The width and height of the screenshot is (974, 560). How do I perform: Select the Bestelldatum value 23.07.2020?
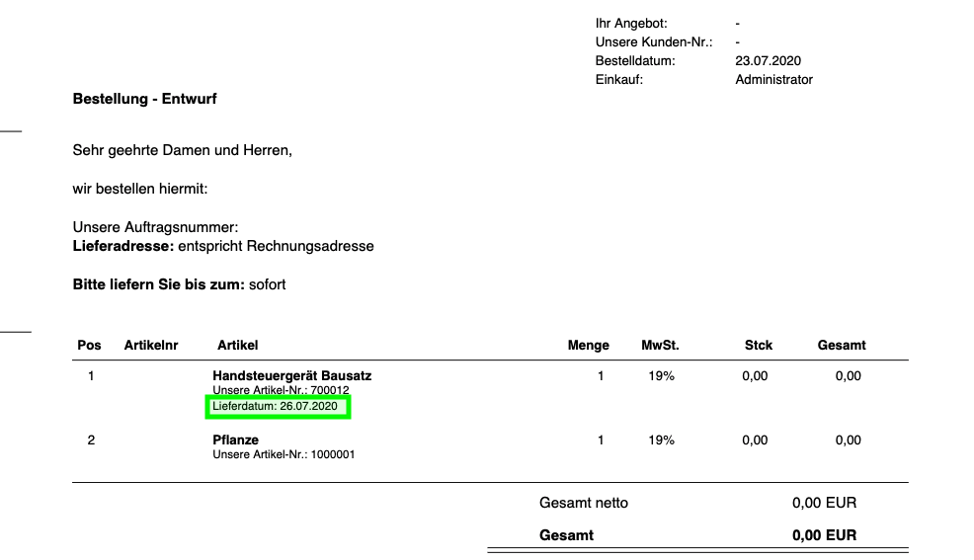(768, 61)
